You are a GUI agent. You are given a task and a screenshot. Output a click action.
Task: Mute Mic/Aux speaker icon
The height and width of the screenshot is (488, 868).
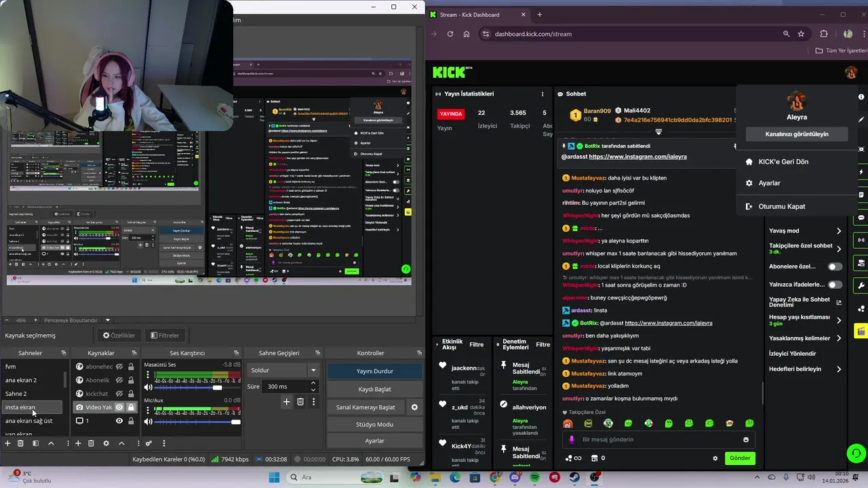click(149, 422)
